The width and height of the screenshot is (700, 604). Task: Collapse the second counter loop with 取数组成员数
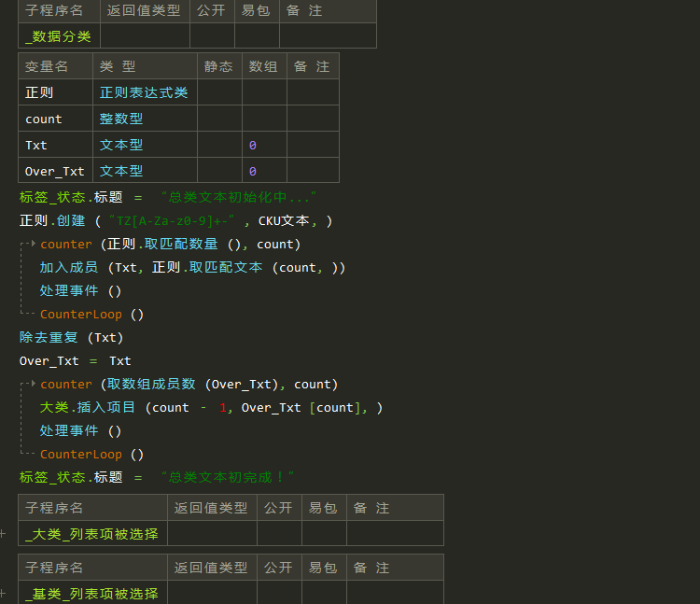(33, 383)
